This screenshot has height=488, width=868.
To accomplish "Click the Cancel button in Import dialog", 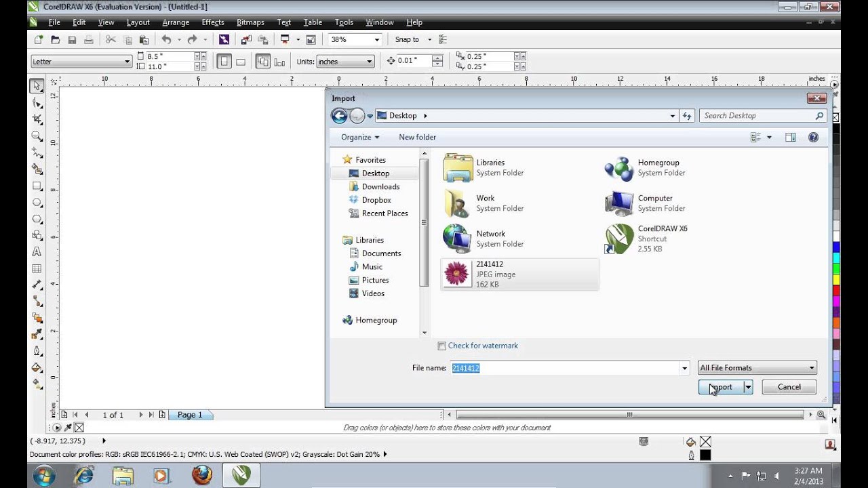I will click(x=789, y=387).
